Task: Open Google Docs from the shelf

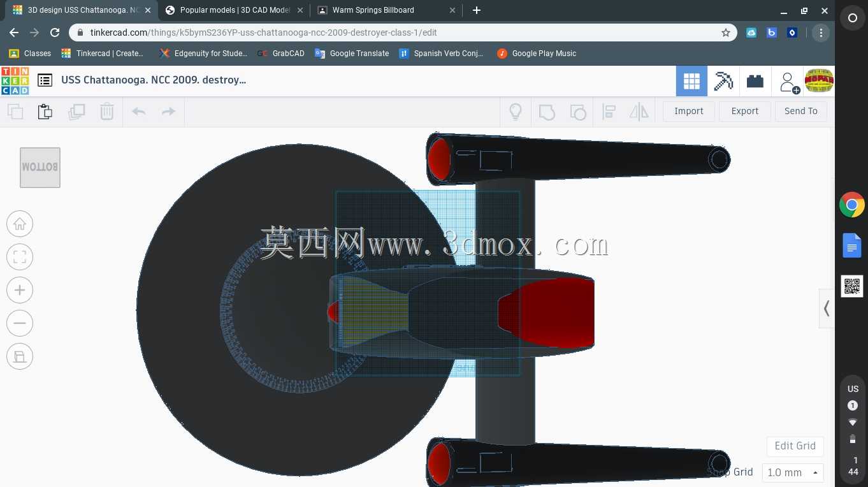Action: pos(852,245)
